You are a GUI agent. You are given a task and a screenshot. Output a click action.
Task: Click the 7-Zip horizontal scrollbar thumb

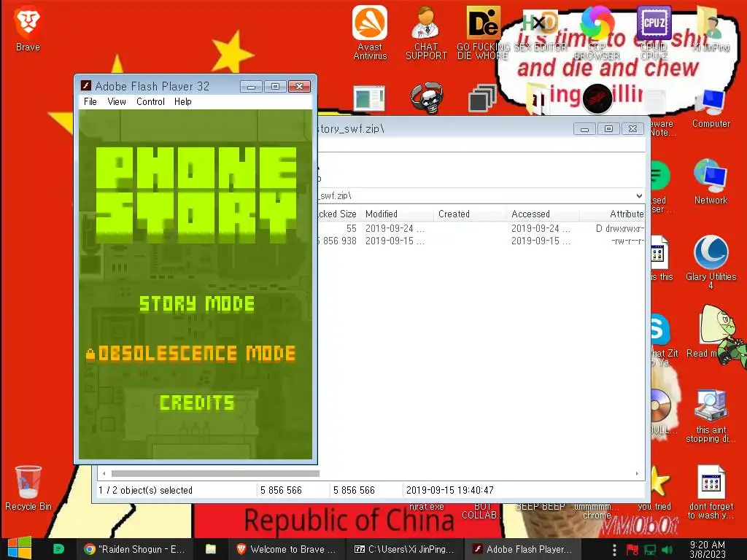(x=215, y=473)
